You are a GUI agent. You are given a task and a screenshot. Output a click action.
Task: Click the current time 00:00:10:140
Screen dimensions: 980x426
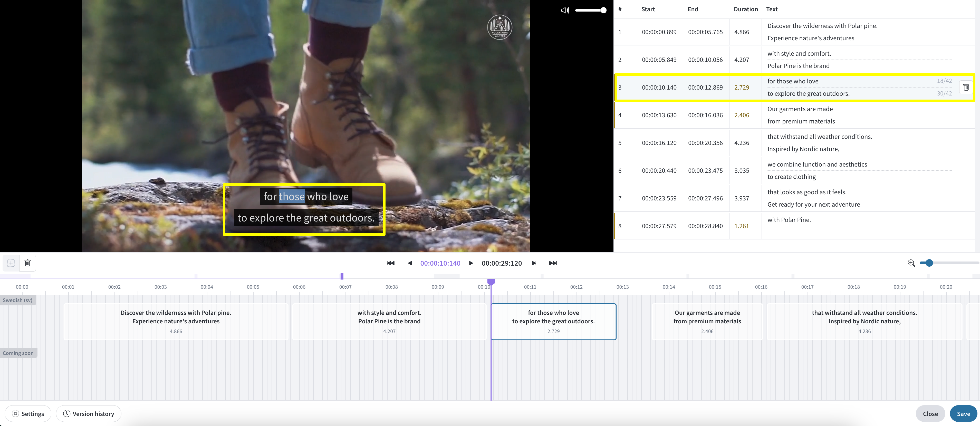pos(440,263)
